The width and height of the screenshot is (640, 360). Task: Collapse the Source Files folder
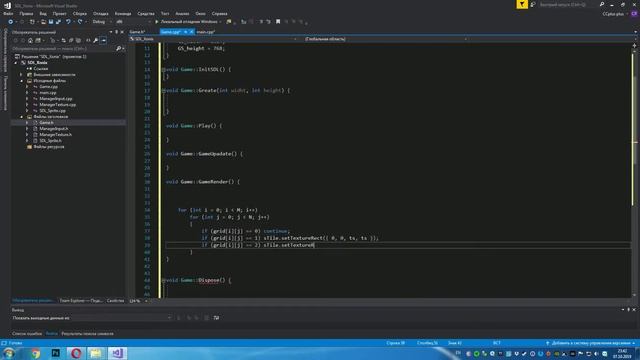tap(22, 81)
